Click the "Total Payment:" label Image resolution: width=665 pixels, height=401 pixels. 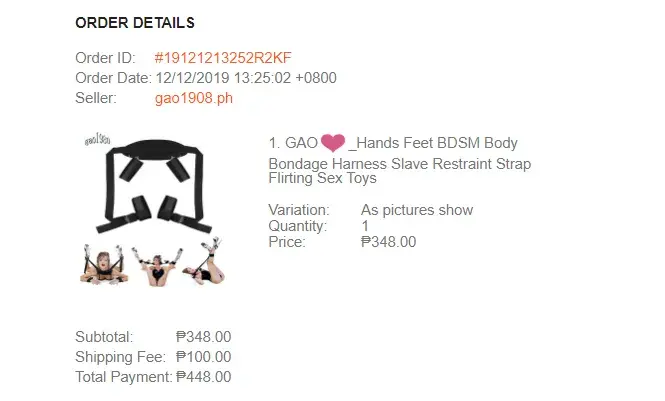pos(124,377)
